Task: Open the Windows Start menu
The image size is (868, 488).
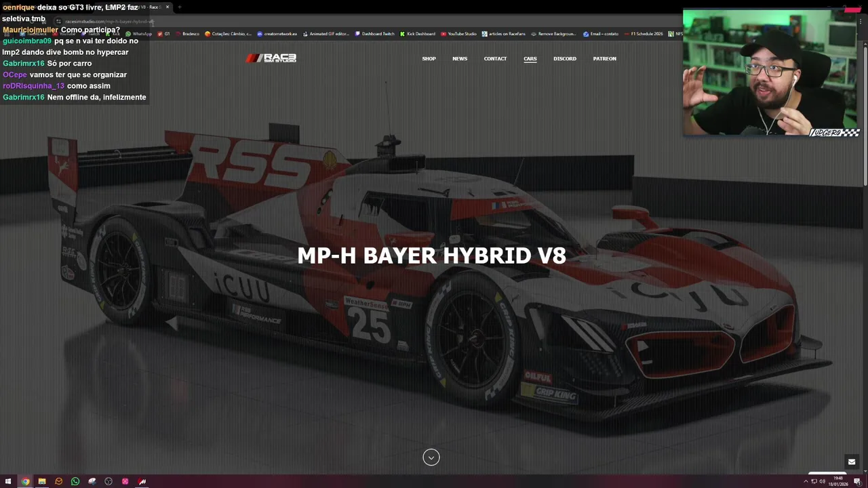Action: (8, 481)
